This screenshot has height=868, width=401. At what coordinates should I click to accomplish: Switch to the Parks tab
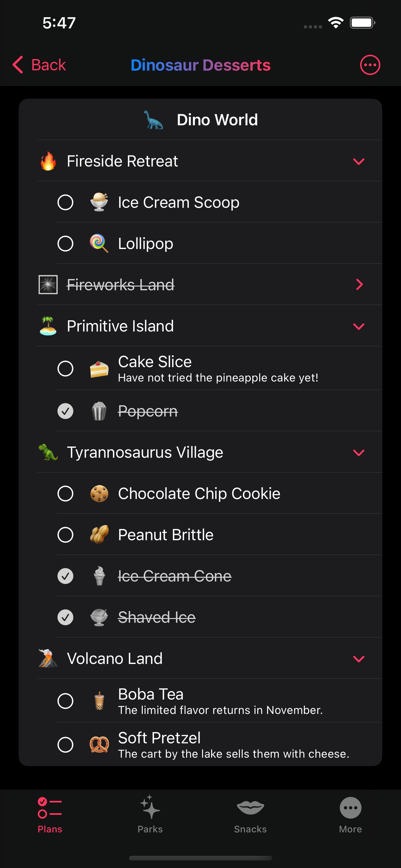[x=150, y=814]
